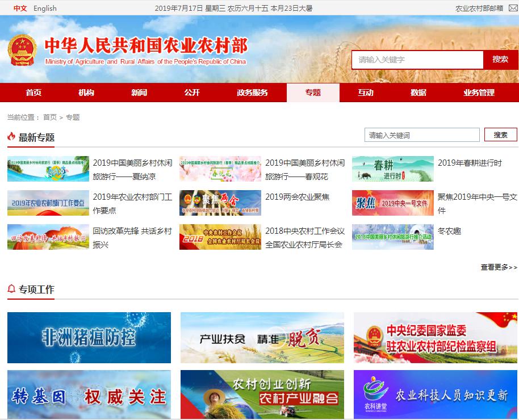The height and width of the screenshot is (420, 519).
Task: Open the 业务管理 navigation tab
Action: point(479,93)
